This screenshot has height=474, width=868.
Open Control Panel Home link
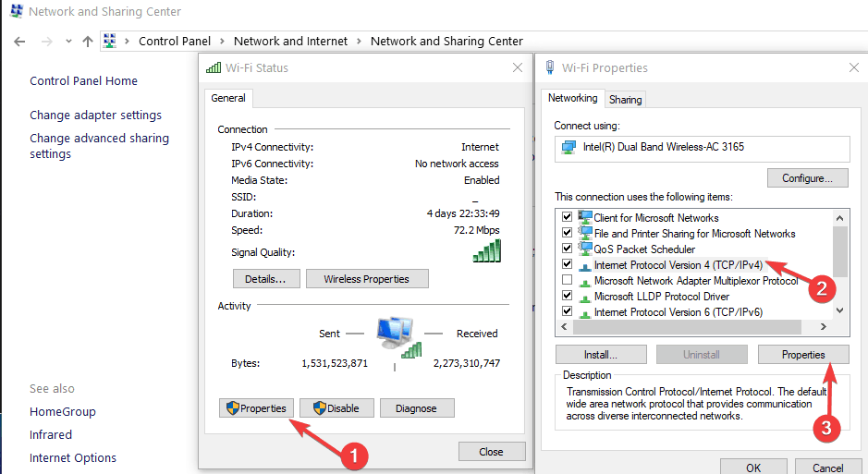83,80
